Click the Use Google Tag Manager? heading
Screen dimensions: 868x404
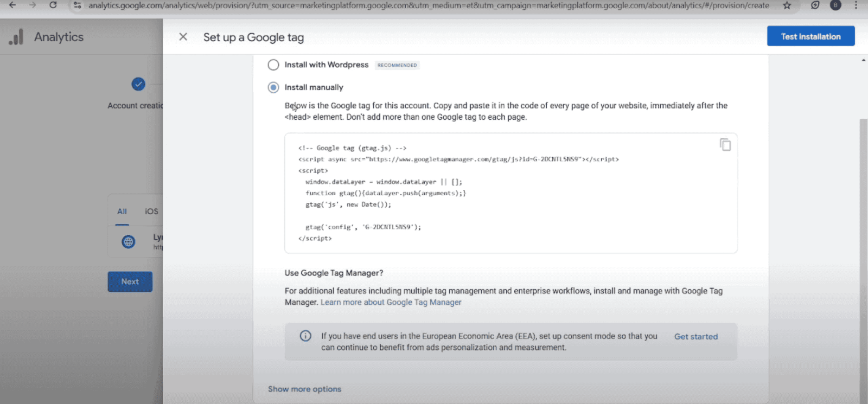(x=334, y=273)
